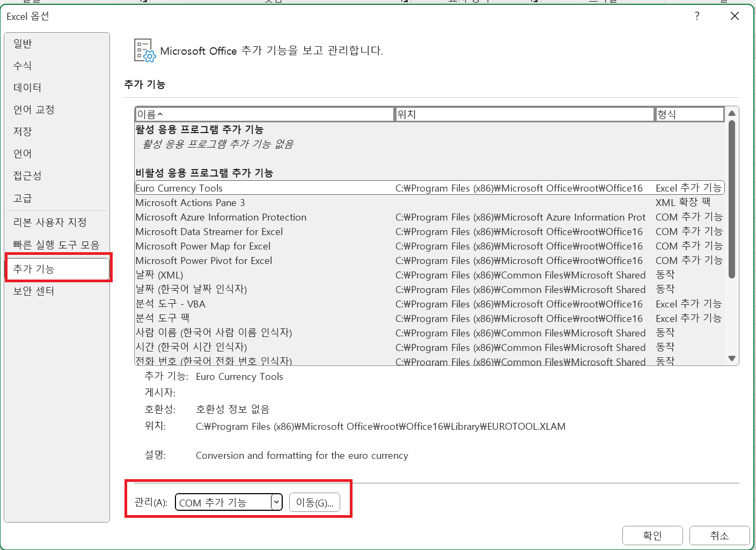Select 전화 번호 (한국어 전화 번호 인식자) row
Image resolution: width=756 pixels, height=550 pixels.
429,361
